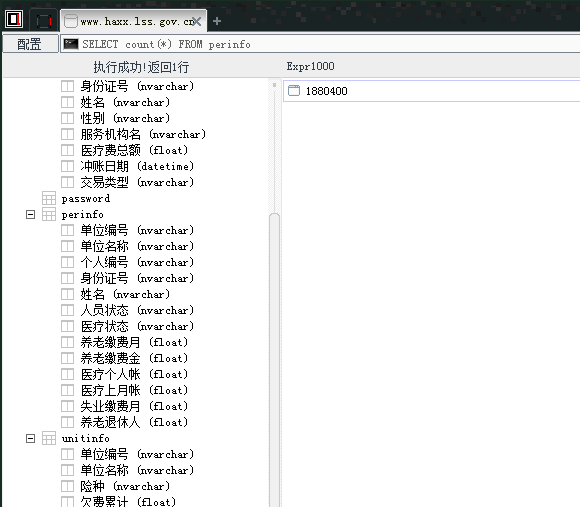Click the 配置 button
The height and width of the screenshot is (507, 580).
(30, 44)
